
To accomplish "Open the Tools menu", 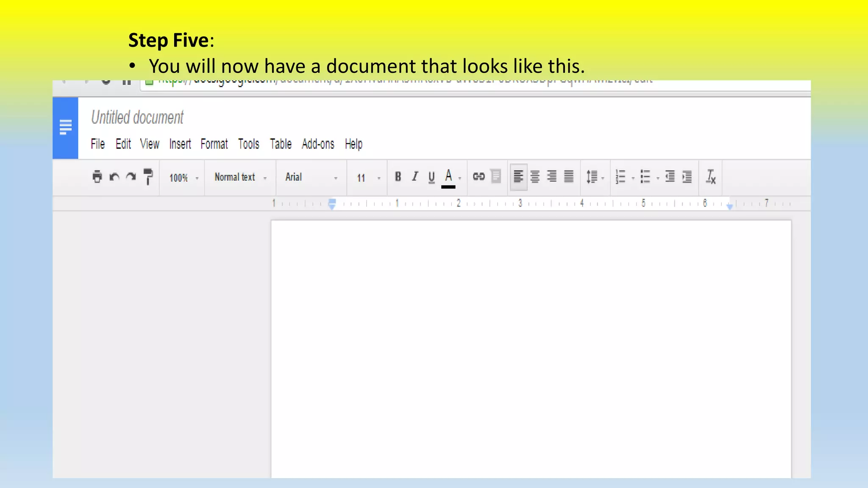I will pos(248,144).
